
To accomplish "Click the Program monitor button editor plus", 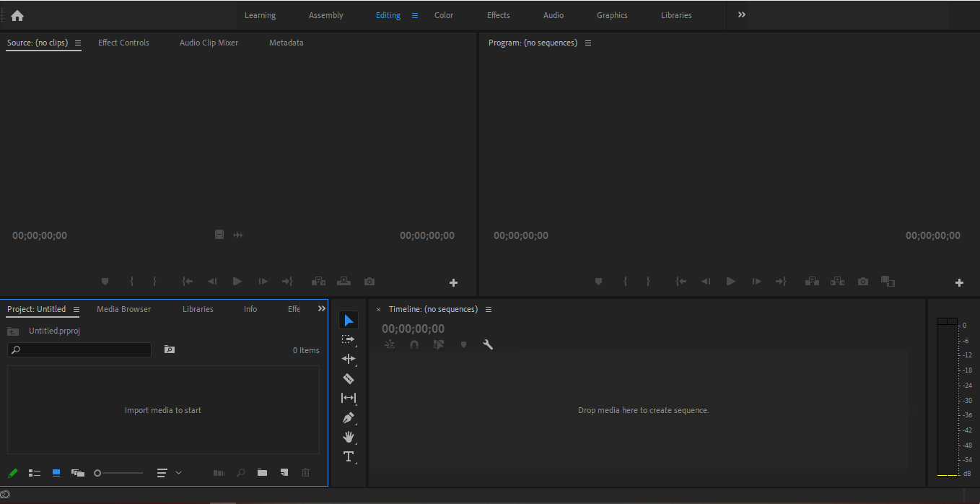I will 959,282.
